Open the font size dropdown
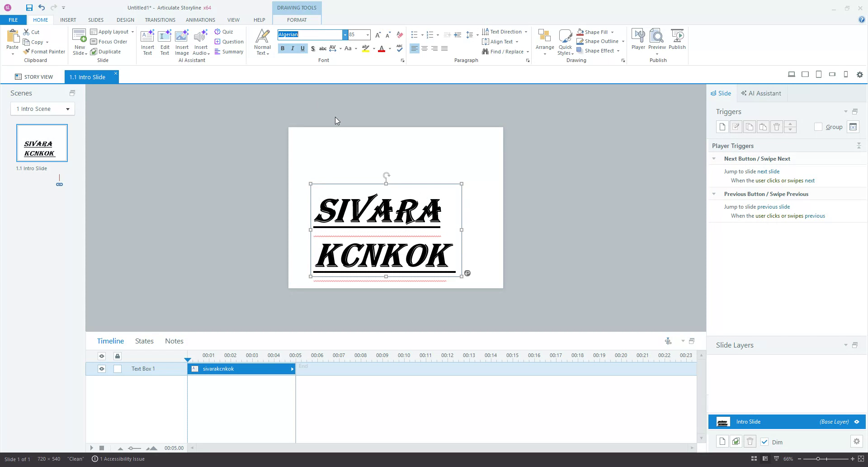This screenshot has width=868, height=467. (x=367, y=34)
